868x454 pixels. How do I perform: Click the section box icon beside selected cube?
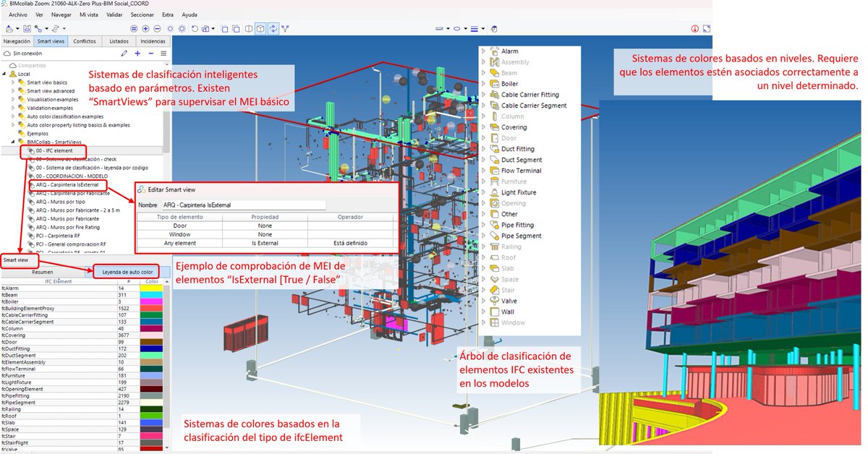pos(249,29)
